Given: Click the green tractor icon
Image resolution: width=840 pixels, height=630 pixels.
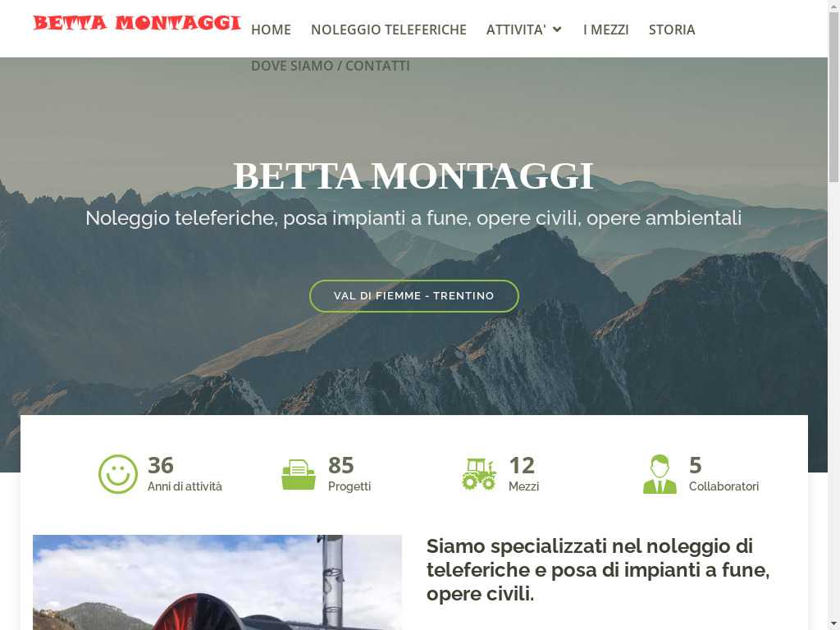Looking at the screenshot, I should click(x=479, y=474).
